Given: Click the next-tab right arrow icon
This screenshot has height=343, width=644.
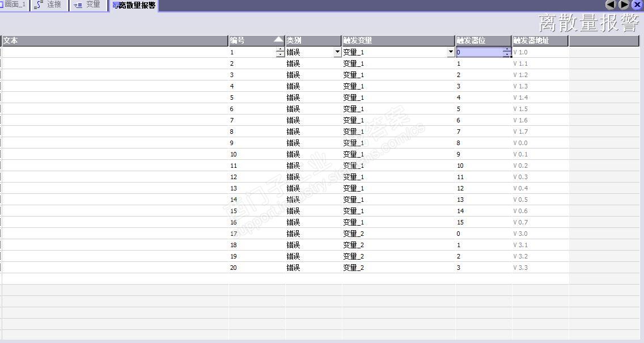Looking at the screenshot, I should pos(624,5).
